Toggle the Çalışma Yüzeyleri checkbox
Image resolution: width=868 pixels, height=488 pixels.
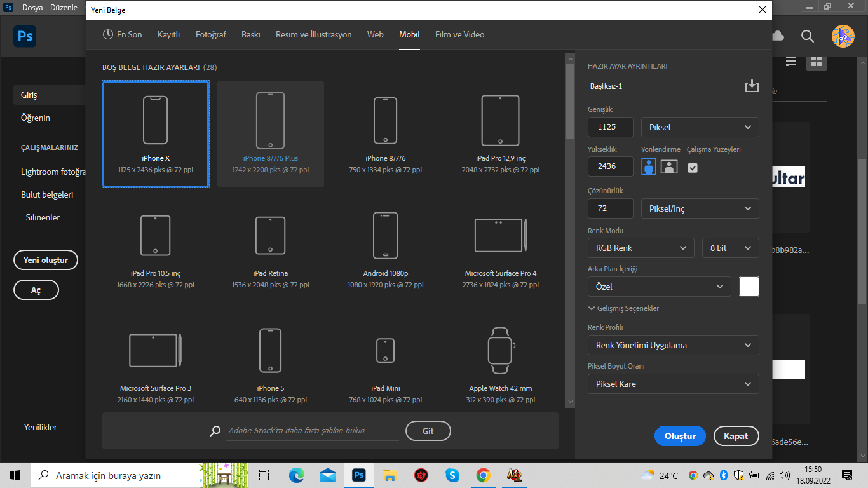693,168
